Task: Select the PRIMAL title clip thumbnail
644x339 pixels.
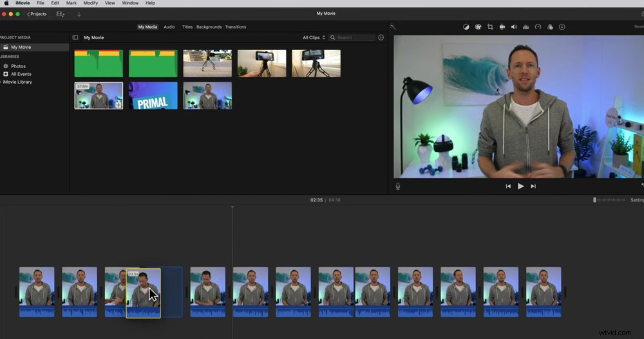Action: (153, 96)
